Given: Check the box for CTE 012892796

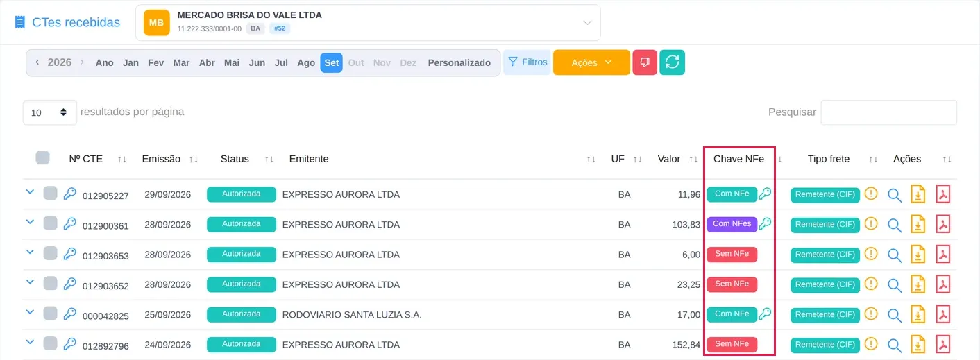Looking at the screenshot, I should [x=50, y=343].
